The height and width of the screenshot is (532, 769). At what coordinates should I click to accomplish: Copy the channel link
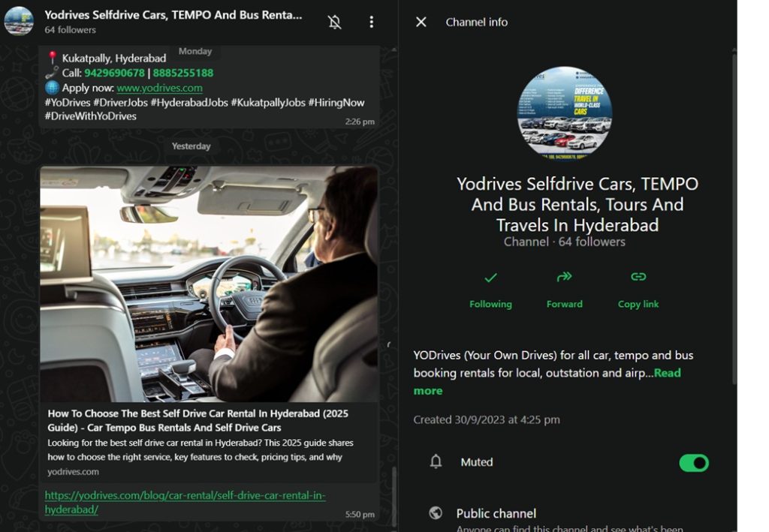pos(638,290)
